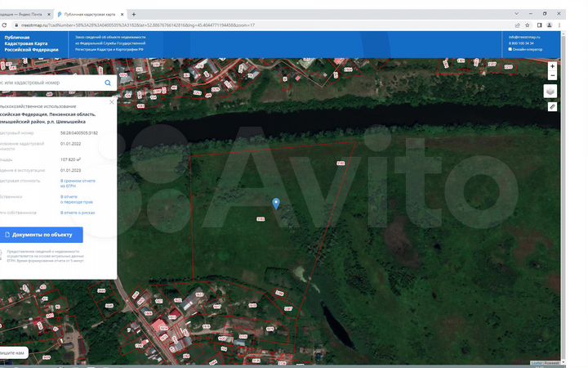The image size is (588, 368).
Task: Click the blue location marker on map
Action: (x=276, y=203)
